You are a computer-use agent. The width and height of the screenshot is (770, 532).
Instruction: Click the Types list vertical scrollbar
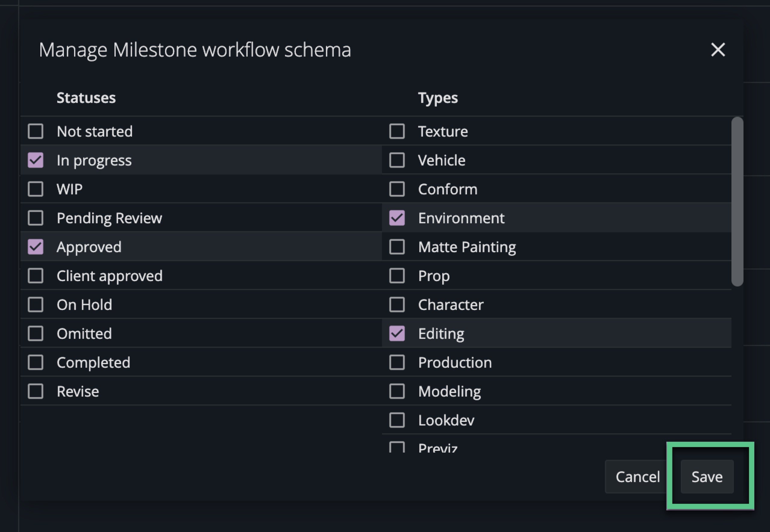pyautogui.click(x=737, y=201)
